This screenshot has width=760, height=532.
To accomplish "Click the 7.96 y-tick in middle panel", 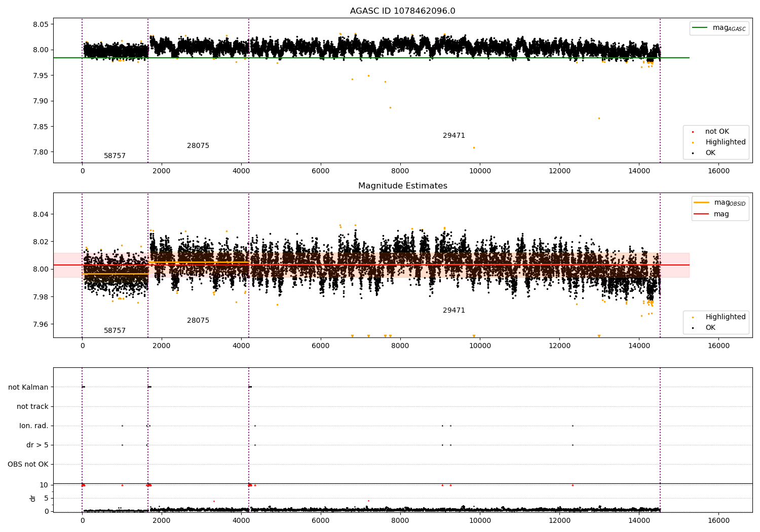I will 41,325.
